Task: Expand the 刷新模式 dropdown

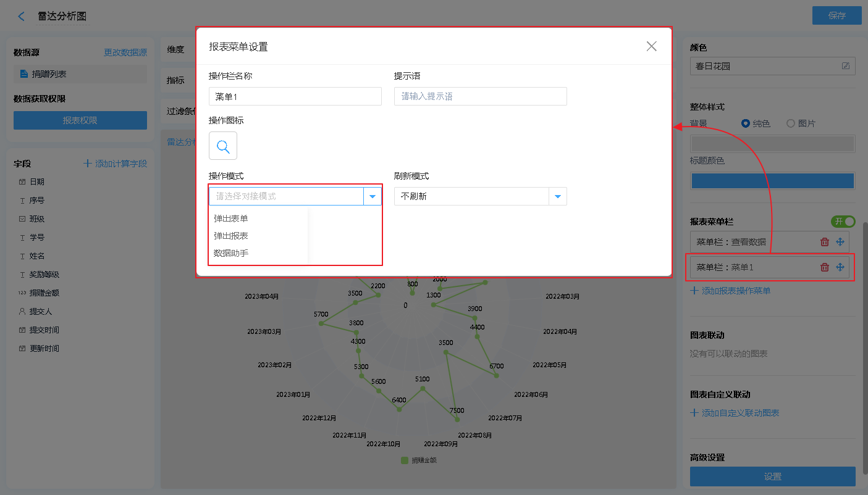Action: click(x=557, y=196)
